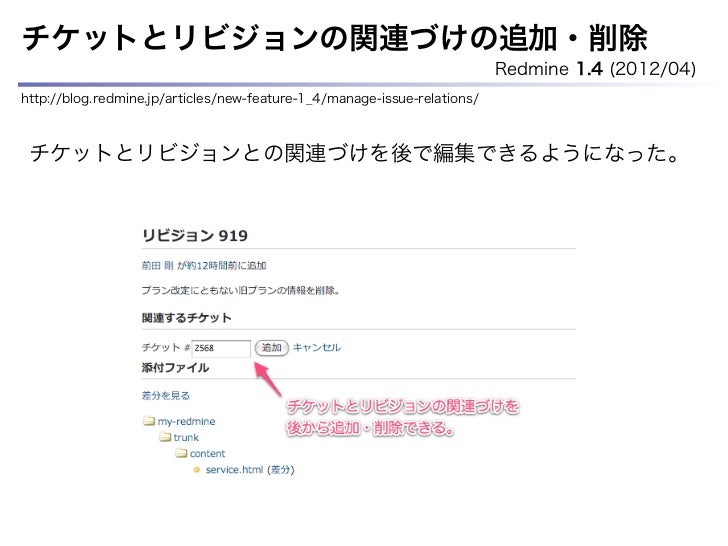
Task: Click the Redmine 1.4 (2012/04) version text
Action: click(x=595, y=69)
